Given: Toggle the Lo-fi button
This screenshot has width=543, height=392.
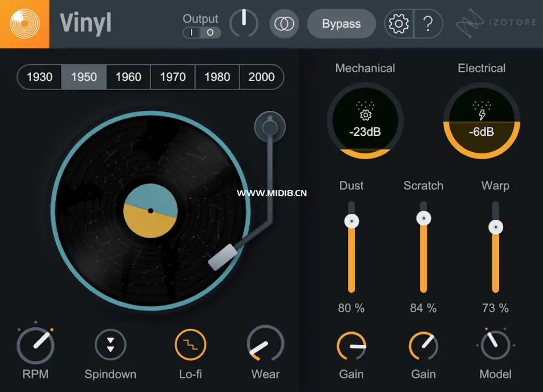Looking at the screenshot, I should pos(190,345).
